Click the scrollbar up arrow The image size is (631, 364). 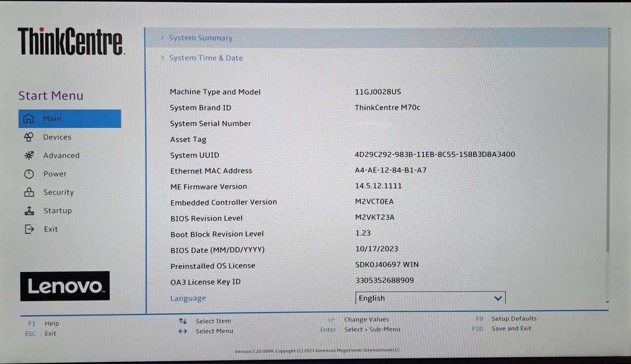click(x=609, y=30)
